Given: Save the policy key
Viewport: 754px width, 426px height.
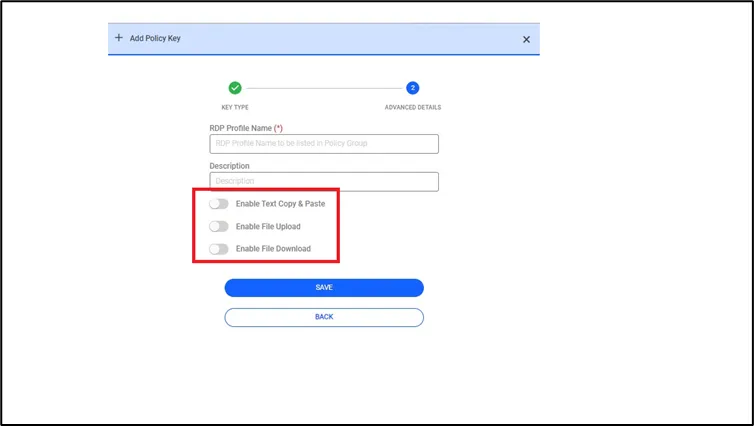Looking at the screenshot, I should pyautogui.click(x=324, y=288).
